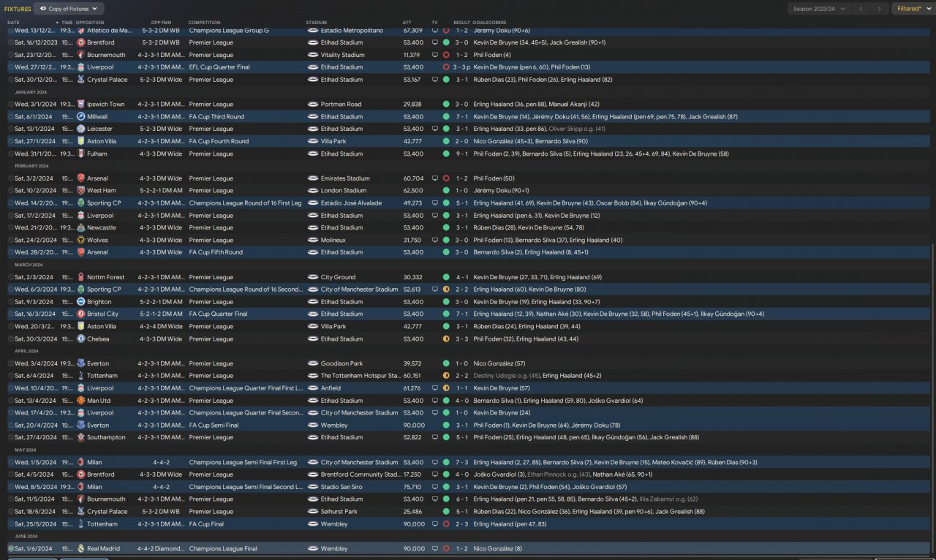
Task: Click the Newcastle club badge
Action: click(81, 227)
